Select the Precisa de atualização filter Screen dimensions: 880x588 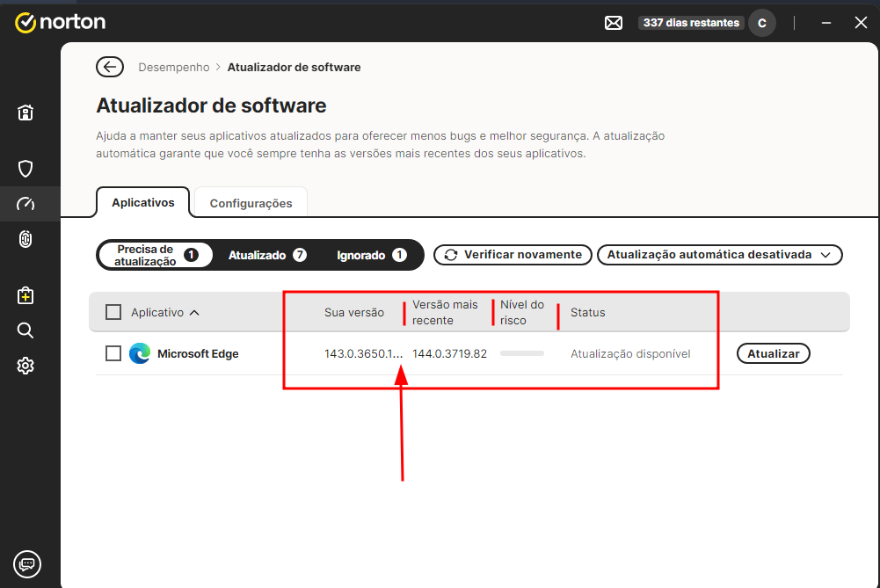(156, 255)
